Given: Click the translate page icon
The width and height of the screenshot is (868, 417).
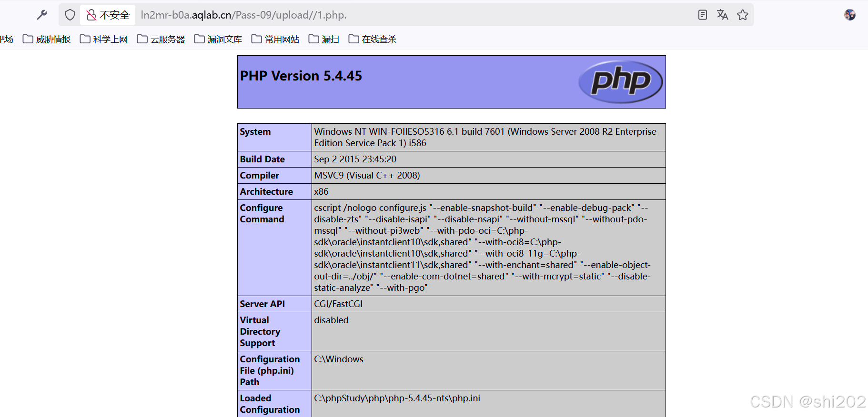Looking at the screenshot, I should (x=723, y=15).
